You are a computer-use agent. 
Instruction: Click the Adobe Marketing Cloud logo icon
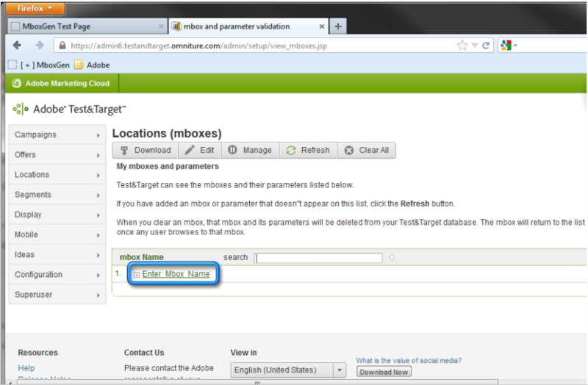16,84
